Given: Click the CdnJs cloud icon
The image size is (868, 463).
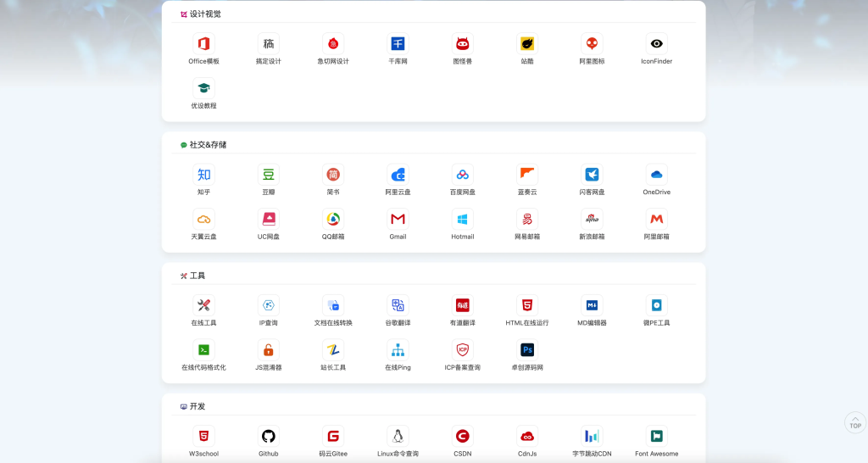Looking at the screenshot, I should (x=527, y=436).
